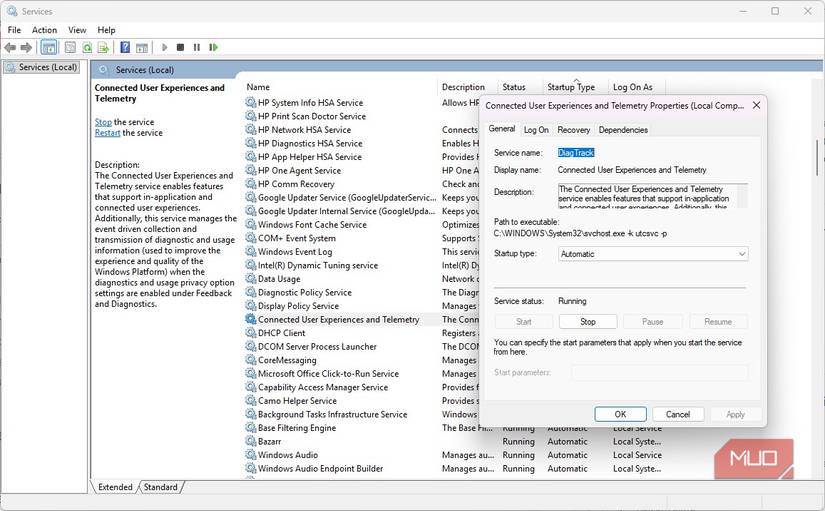Click the Stop button in the Properties dialog

[x=588, y=322]
